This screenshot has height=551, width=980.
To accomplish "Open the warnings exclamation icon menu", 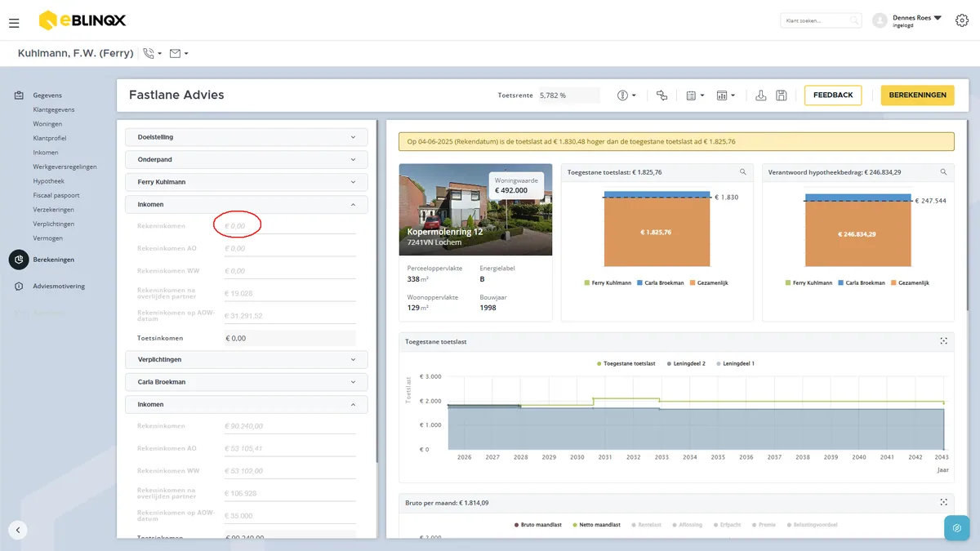I will tap(626, 96).
